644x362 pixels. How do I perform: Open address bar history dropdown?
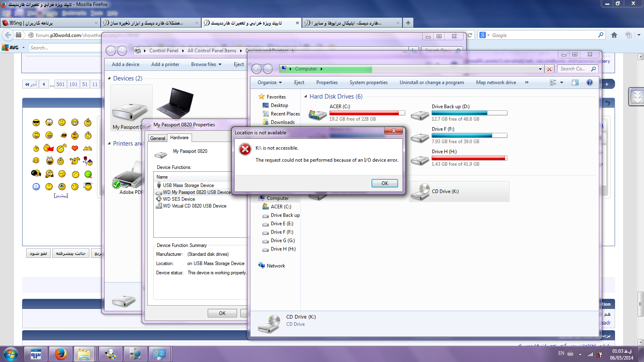(x=540, y=69)
